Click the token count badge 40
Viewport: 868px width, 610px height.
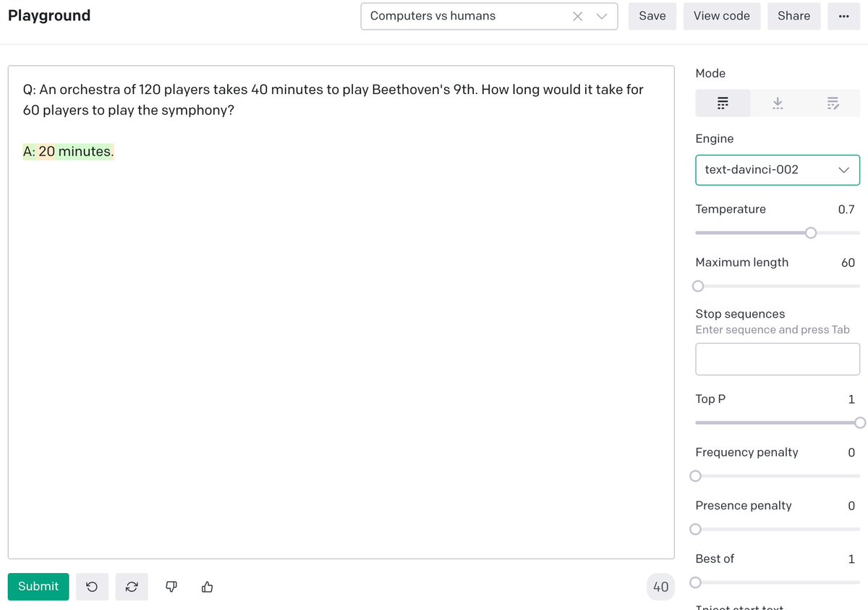661,587
